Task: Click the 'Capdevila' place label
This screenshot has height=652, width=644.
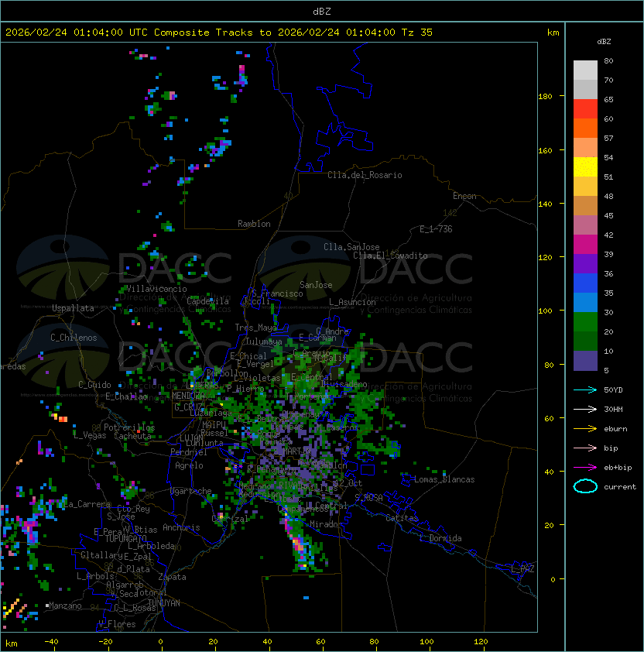Action: (x=207, y=301)
